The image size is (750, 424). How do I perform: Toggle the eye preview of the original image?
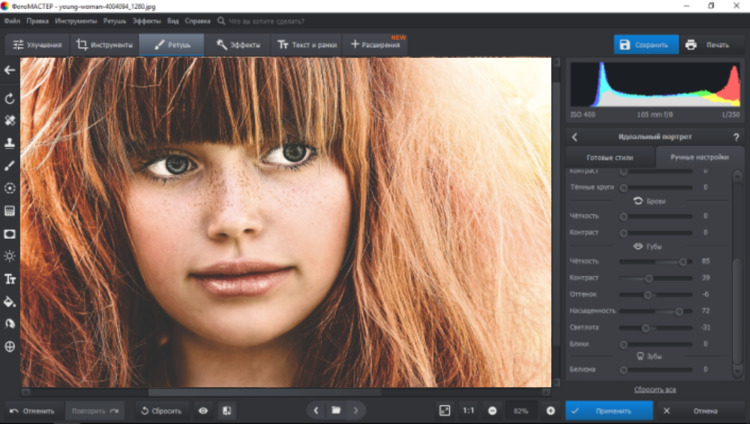tap(203, 410)
